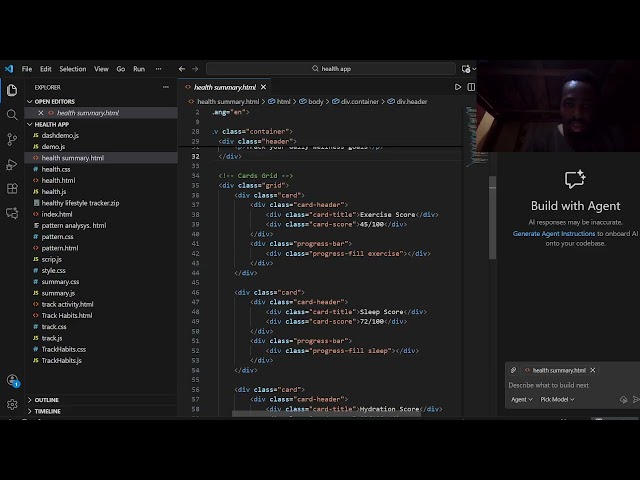Open dashdemo.js in the explorer
The width and height of the screenshot is (640, 480).
(60, 135)
